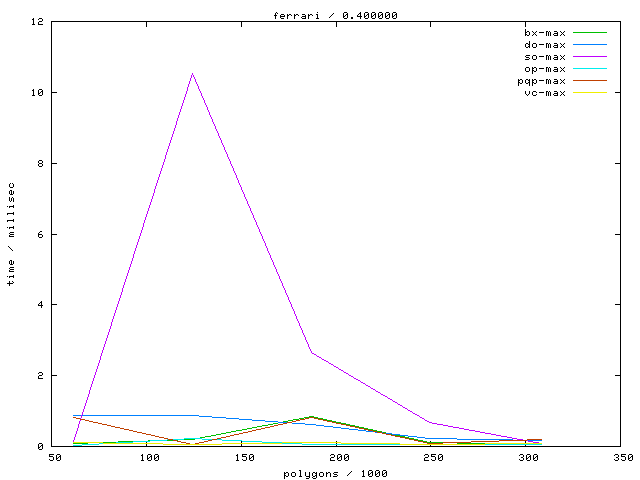
Task: Select the do-max legend label
Action: tap(545, 45)
